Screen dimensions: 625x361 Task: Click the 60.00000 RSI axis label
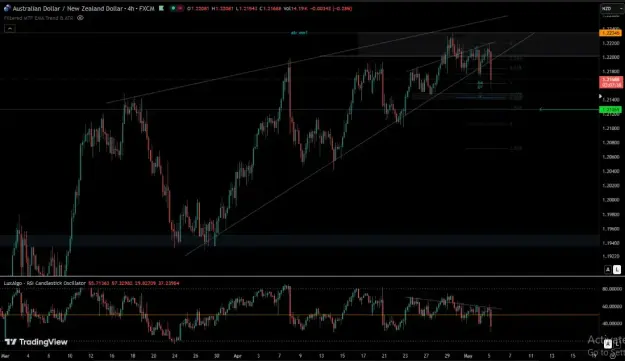point(611,306)
